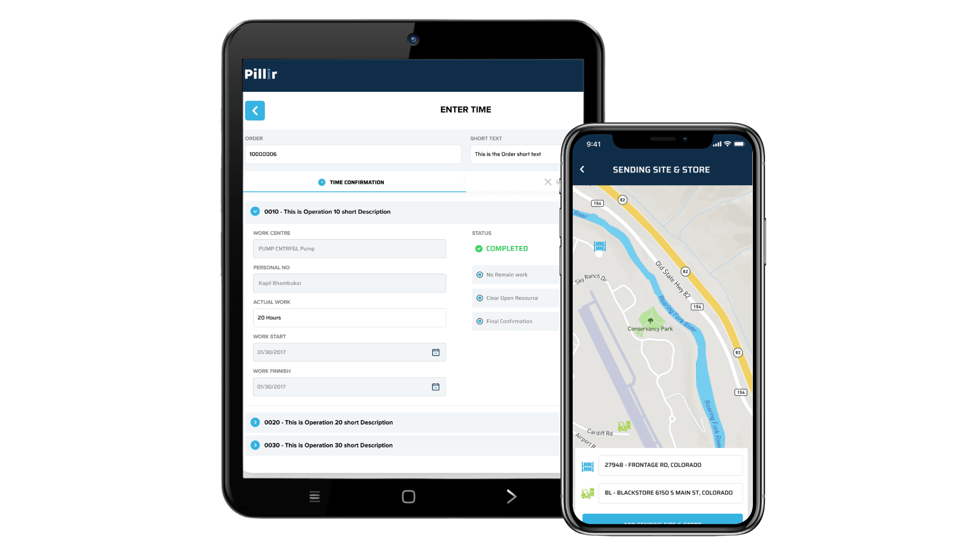Click the back arrow navigation icon
980x551 pixels.
[255, 110]
